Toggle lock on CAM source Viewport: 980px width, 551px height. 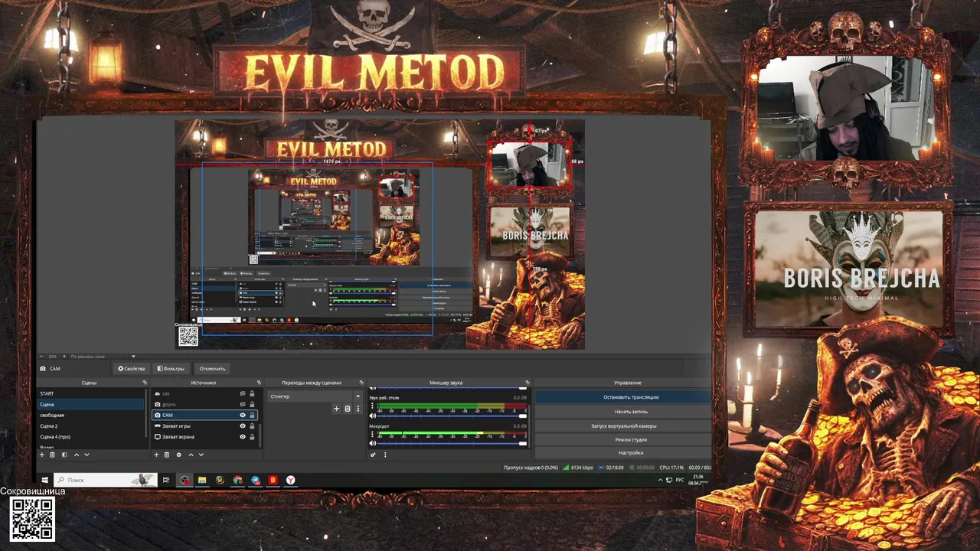pos(252,415)
